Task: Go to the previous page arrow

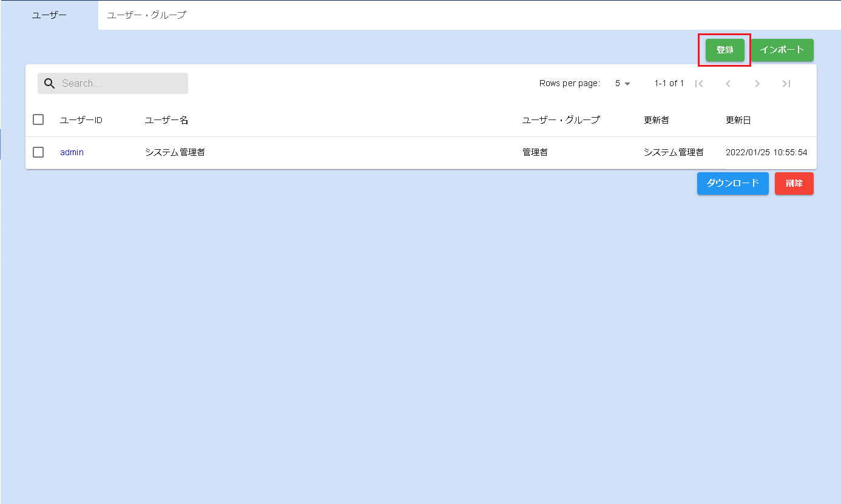Action: pos(728,84)
